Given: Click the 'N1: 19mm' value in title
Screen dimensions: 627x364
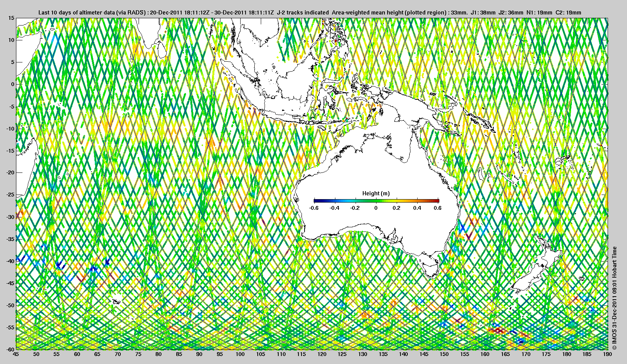Looking at the screenshot, I should point(539,13).
